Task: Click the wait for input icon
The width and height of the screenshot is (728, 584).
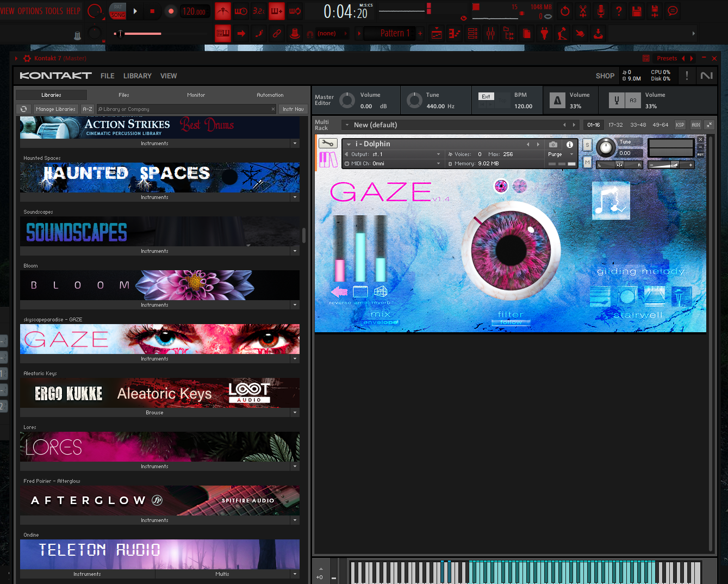Action: coord(241,11)
